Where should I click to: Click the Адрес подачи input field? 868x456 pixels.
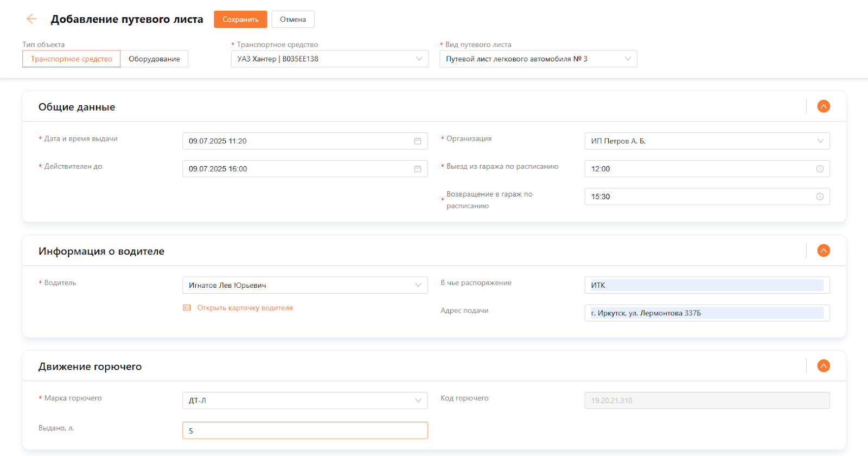click(706, 313)
